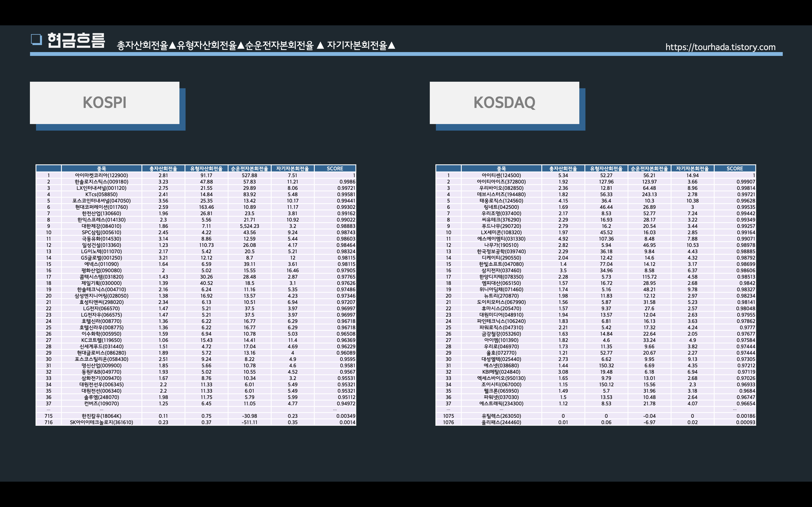Click the 한솔로지스틱스(009180) stock cell
This screenshot has width=812, height=507.
point(101,182)
